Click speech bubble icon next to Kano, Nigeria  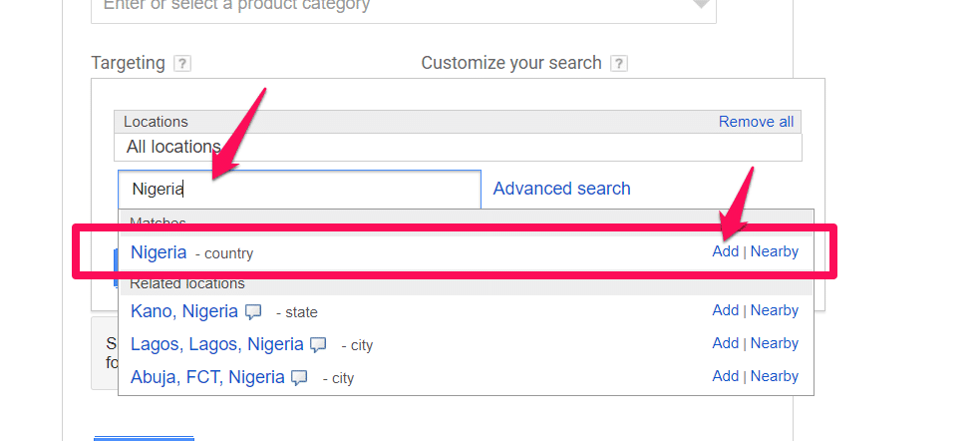tap(253, 311)
